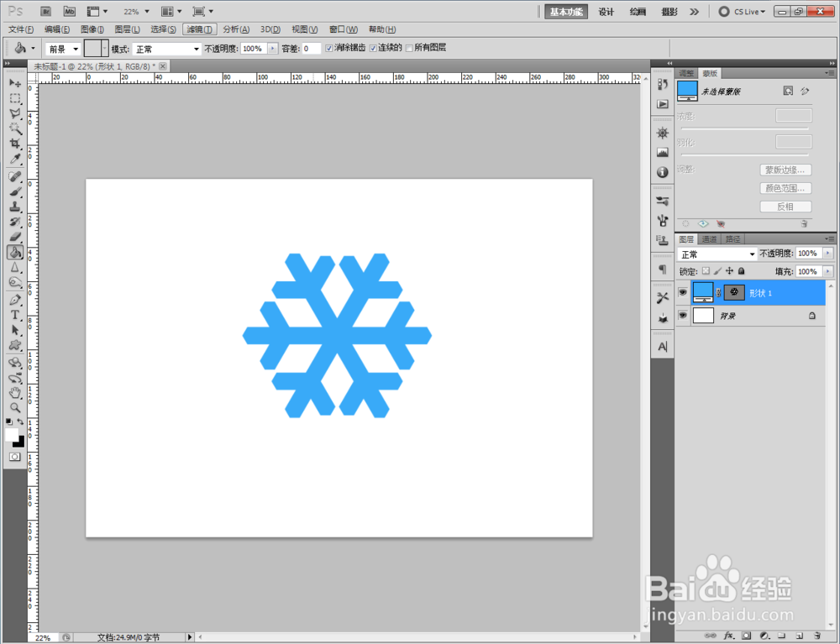Select the Move tool

15,83
